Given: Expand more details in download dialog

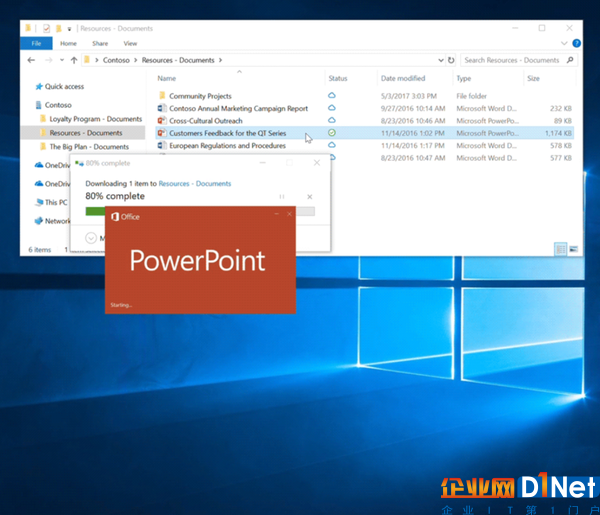Looking at the screenshot, I should tap(91, 238).
